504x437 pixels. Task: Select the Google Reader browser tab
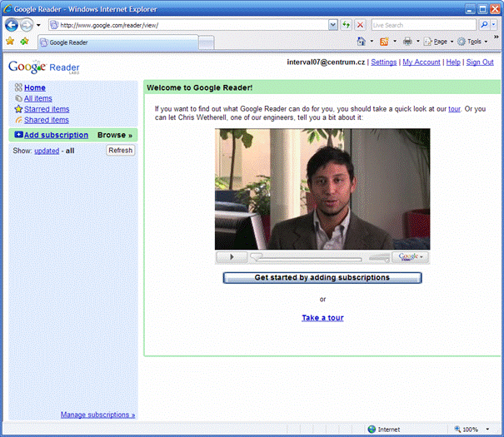(118, 42)
